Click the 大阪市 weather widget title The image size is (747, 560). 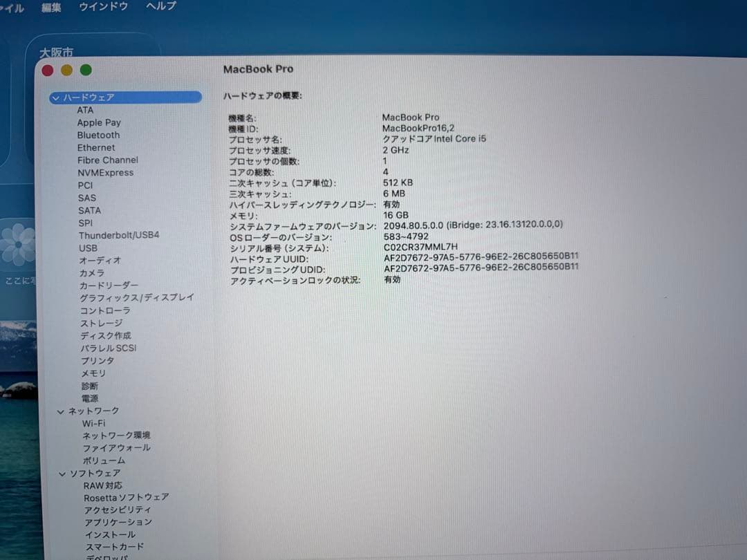tap(57, 53)
